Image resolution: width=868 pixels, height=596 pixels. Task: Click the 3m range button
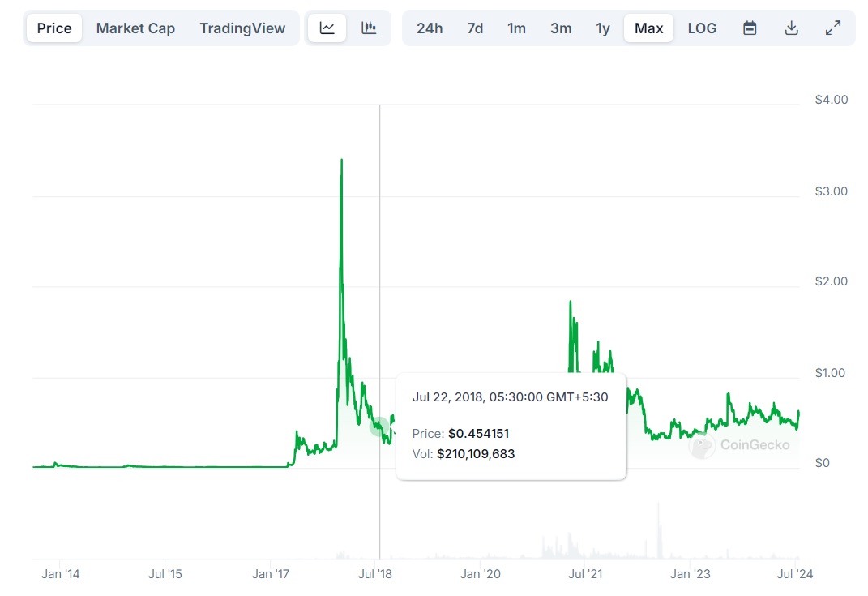click(561, 28)
